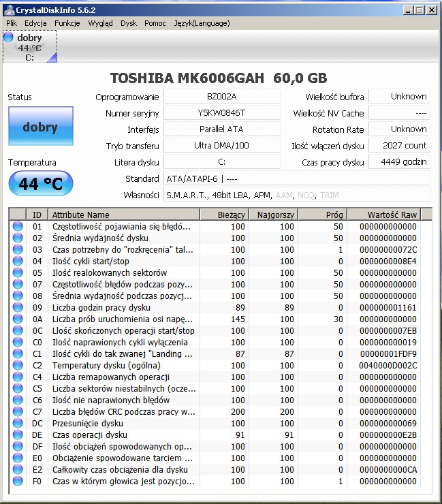
Task: Open the Dysk menu
Action: click(x=129, y=23)
